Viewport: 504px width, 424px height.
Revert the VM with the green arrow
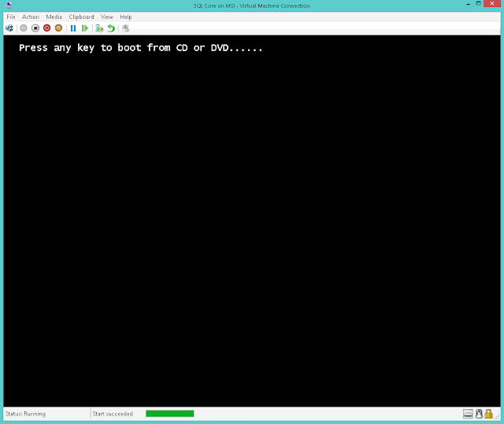(x=111, y=28)
